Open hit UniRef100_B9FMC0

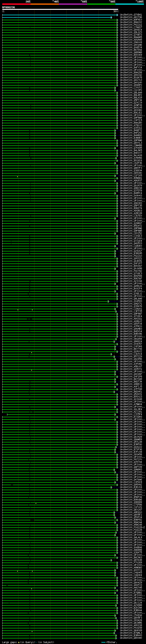click(131, 20)
